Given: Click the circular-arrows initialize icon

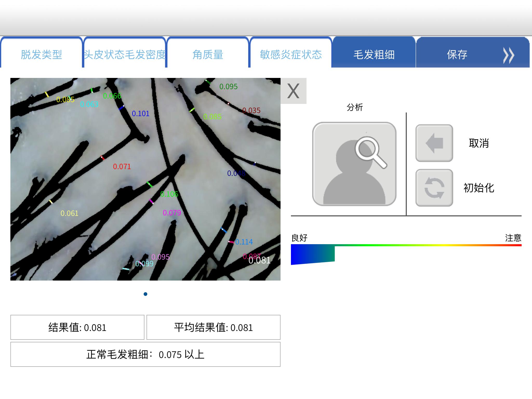Looking at the screenshot, I should pyautogui.click(x=434, y=188).
